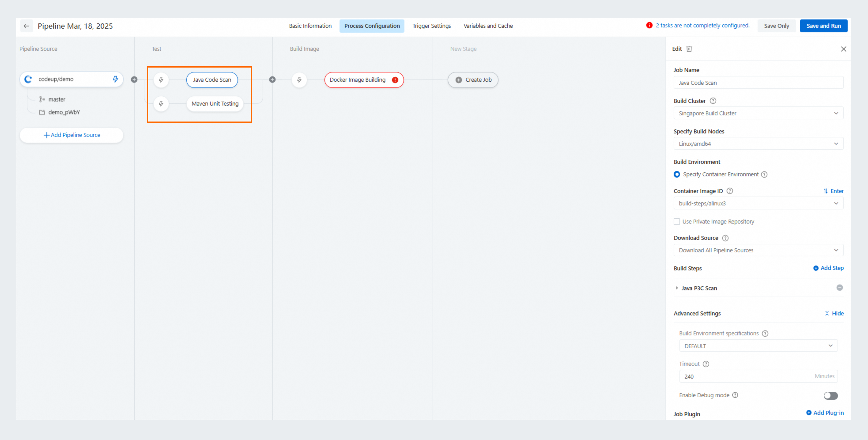Open the Container Image ID dropdown
Image resolution: width=868 pixels, height=440 pixels.
758,203
